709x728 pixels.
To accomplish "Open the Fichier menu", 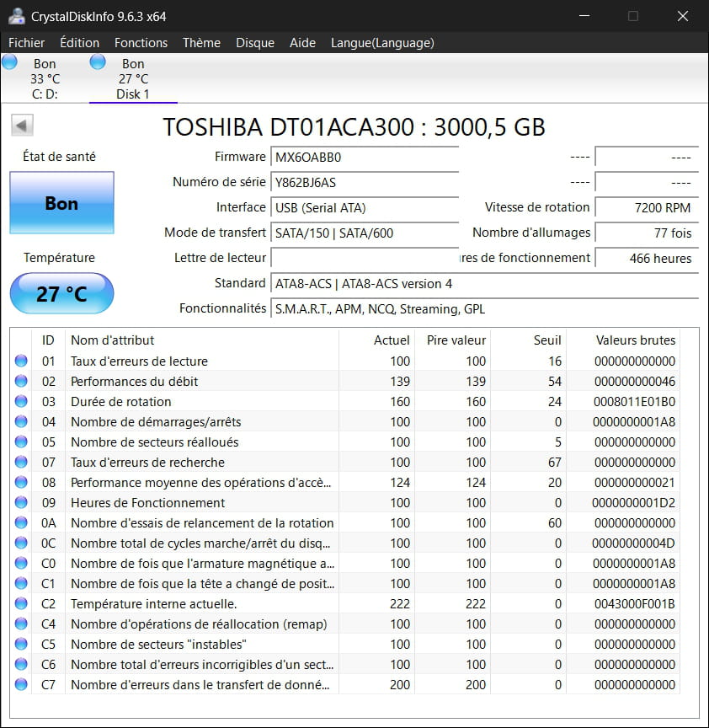I will coord(27,43).
